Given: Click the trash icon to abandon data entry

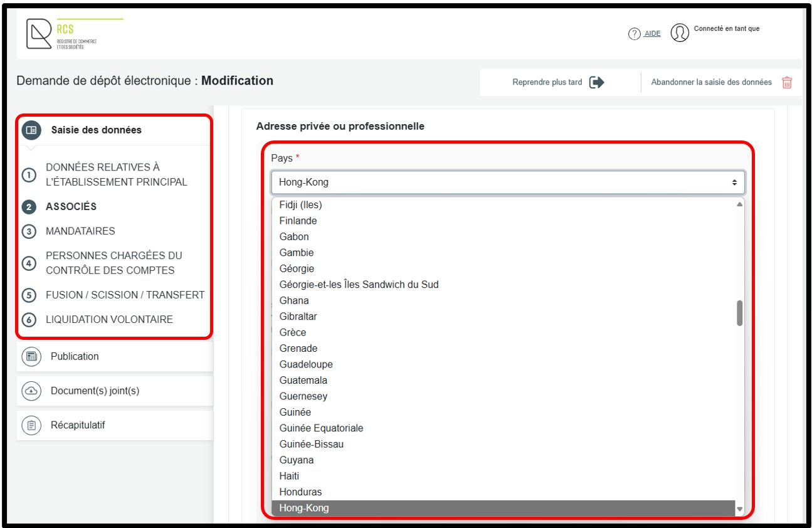Looking at the screenshot, I should coord(787,82).
